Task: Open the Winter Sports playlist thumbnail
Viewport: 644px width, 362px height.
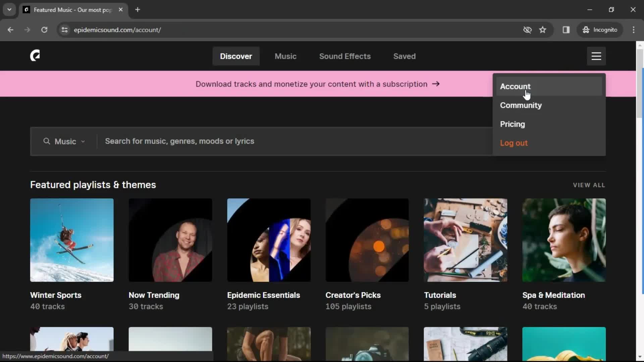Action: [x=72, y=240]
